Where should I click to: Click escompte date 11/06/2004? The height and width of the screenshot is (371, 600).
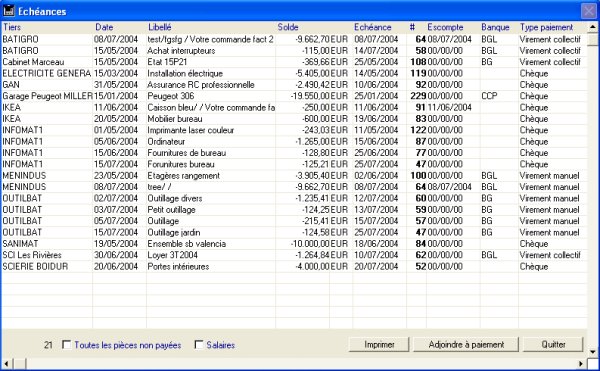450,107
